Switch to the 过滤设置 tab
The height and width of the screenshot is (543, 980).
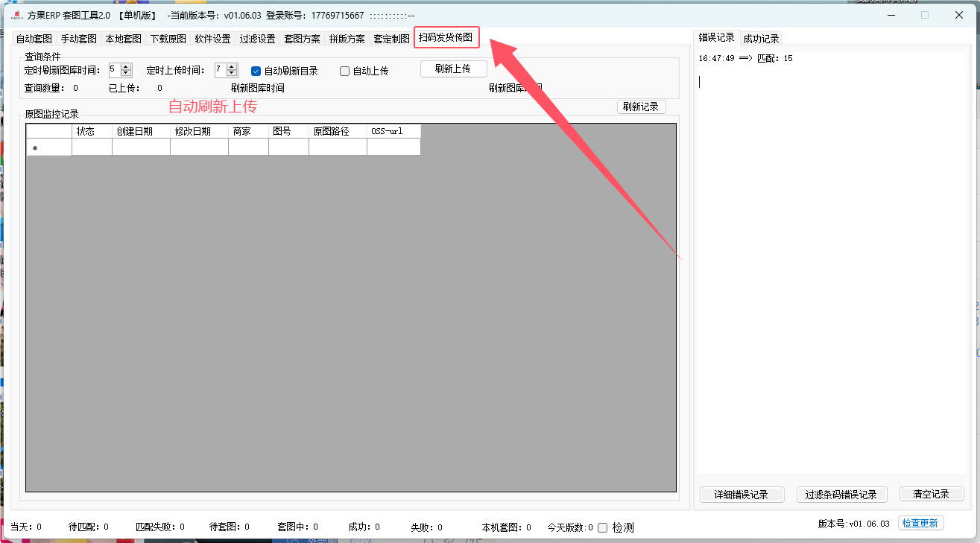tap(257, 39)
